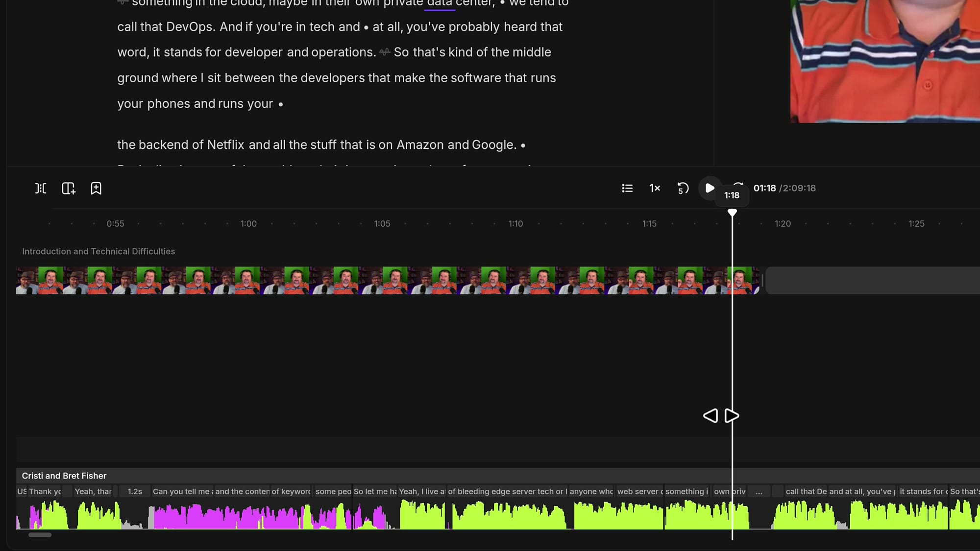
Task: Select 'So let me' timeline segment
Action: (x=375, y=491)
